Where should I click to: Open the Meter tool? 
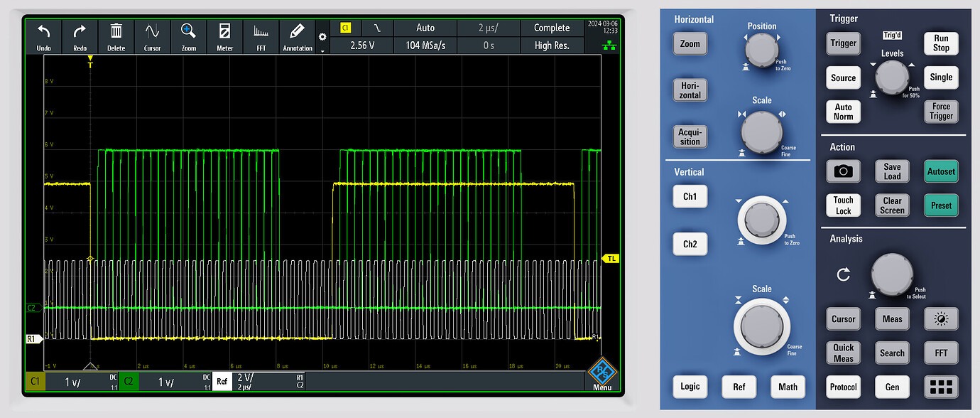[224, 36]
